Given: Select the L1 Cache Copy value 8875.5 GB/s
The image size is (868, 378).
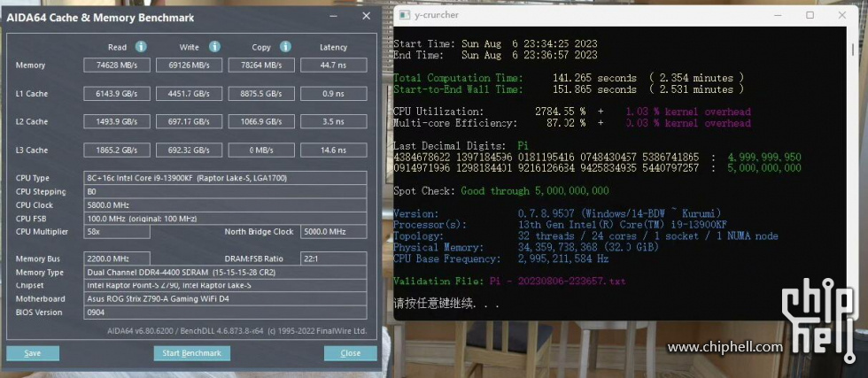Looking at the screenshot, I should click(261, 94).
